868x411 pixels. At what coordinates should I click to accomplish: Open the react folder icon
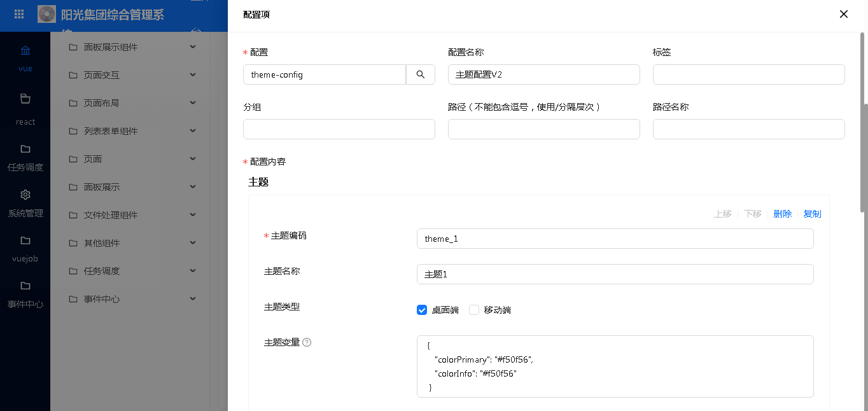tap(25, 99)
